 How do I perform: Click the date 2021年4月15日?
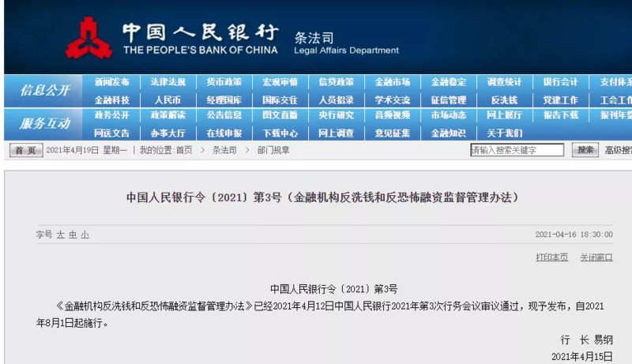point(582,357)
